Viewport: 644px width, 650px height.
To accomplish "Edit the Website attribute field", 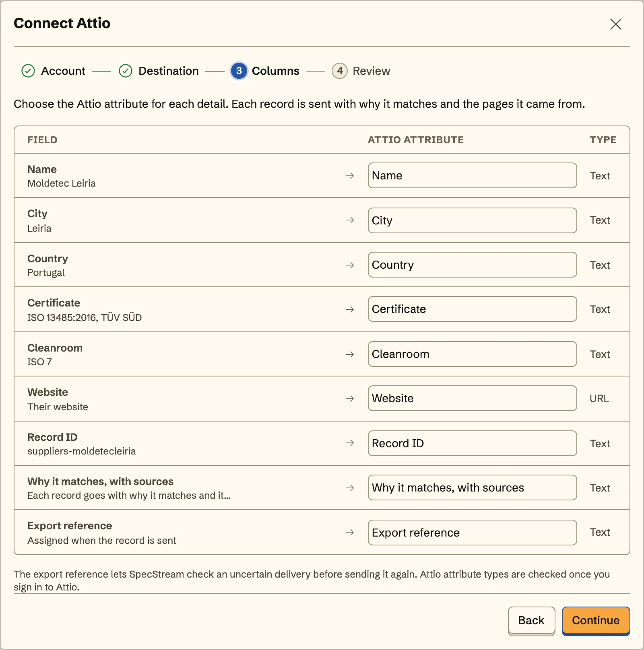I will point(472,398).
